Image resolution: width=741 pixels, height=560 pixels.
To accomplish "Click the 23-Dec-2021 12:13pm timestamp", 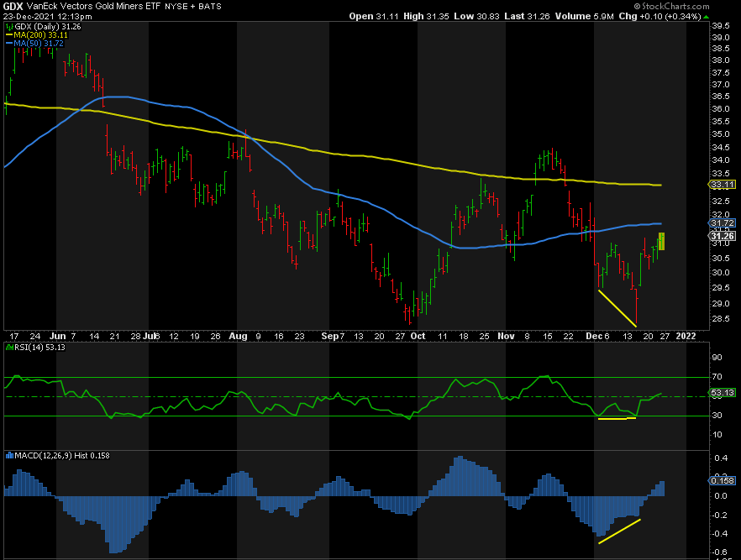I will pyautogui.click(x=47, y=17).
